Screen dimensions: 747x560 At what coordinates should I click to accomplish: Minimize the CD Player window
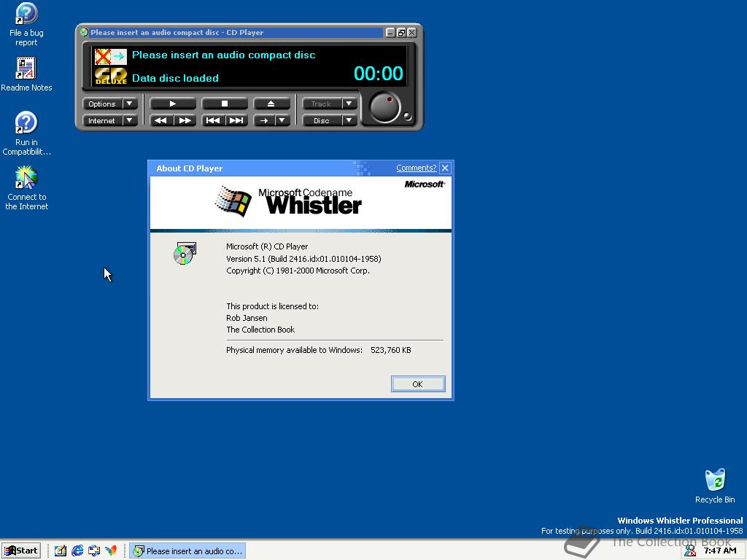[391, 32]
